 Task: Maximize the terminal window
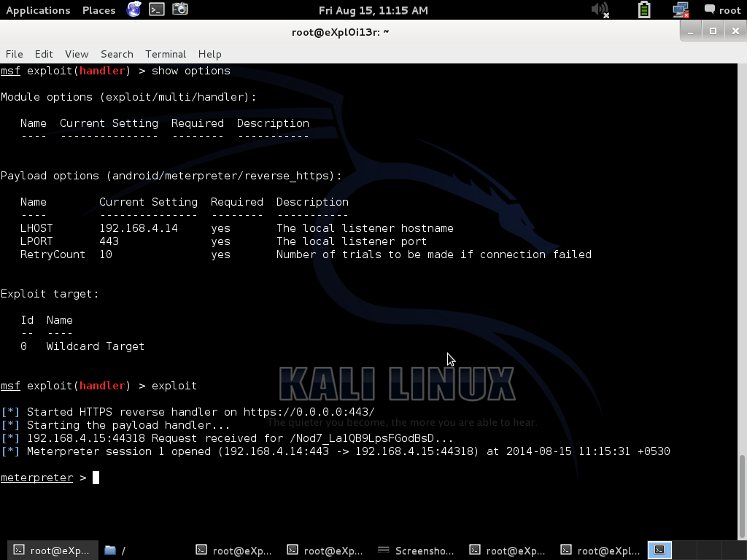click(713, 31)
